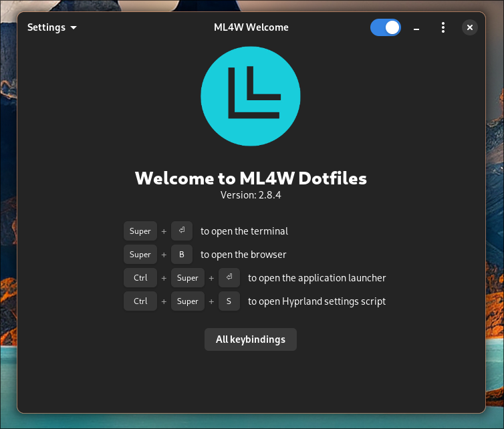This screenshot has height=429, width=504.
Task: Click the 'to open the terminal' text
Action: tap(244, 231)
